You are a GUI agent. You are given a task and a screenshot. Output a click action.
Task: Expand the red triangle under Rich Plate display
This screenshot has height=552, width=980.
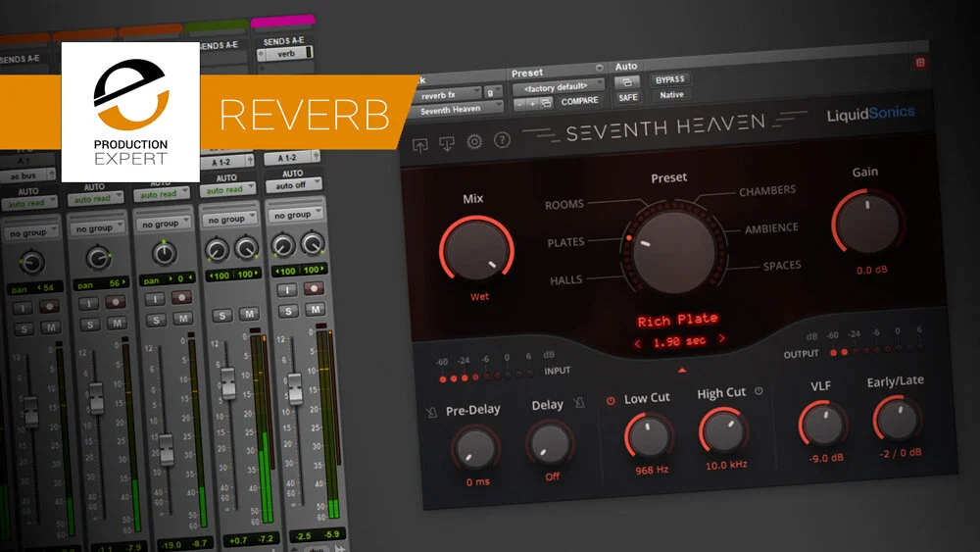(682, 371)
